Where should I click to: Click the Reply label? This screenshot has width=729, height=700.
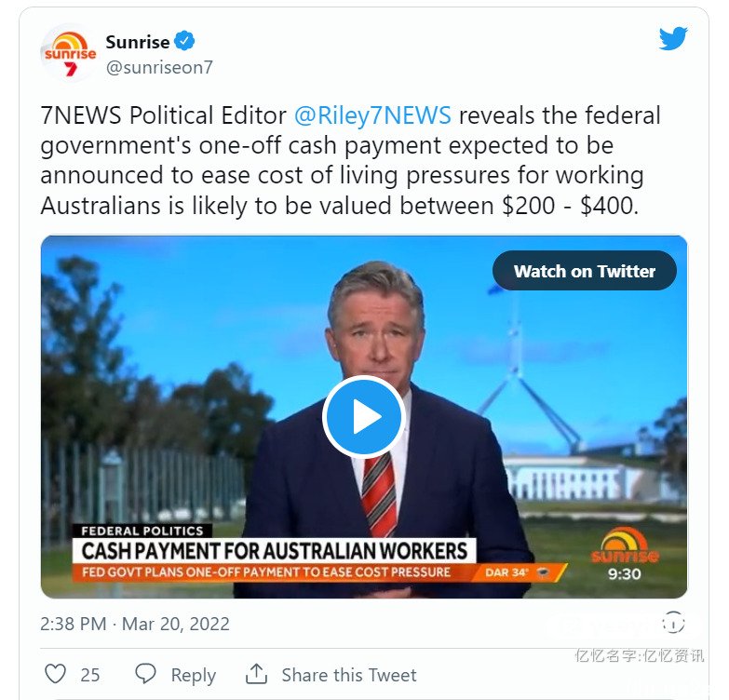click(194, 675)
